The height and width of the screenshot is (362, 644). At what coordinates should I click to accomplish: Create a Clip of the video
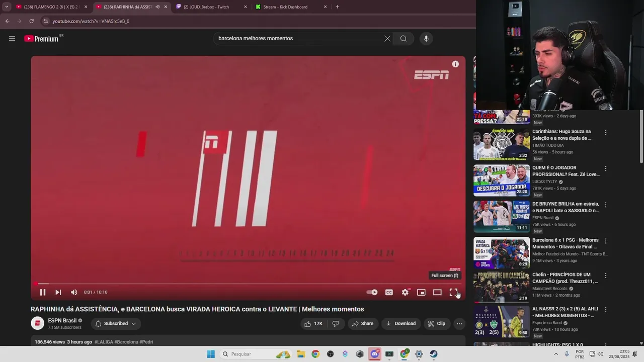click(437, 324)
